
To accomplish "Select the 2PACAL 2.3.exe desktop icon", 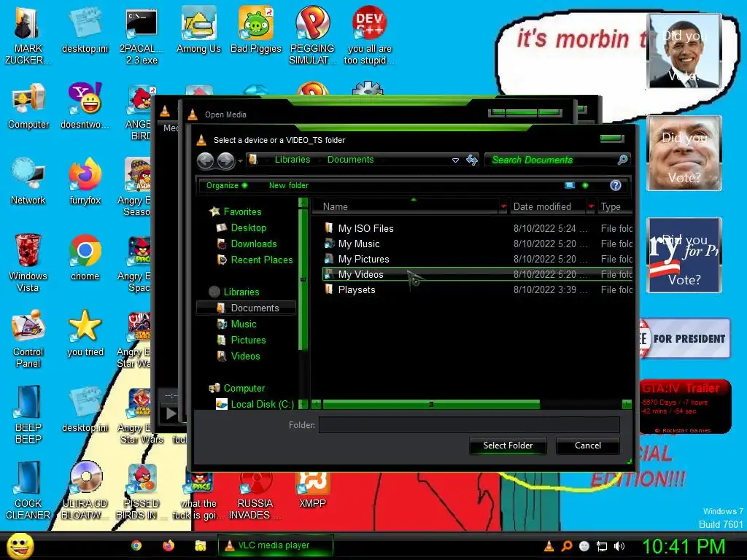I will (142, 36).
